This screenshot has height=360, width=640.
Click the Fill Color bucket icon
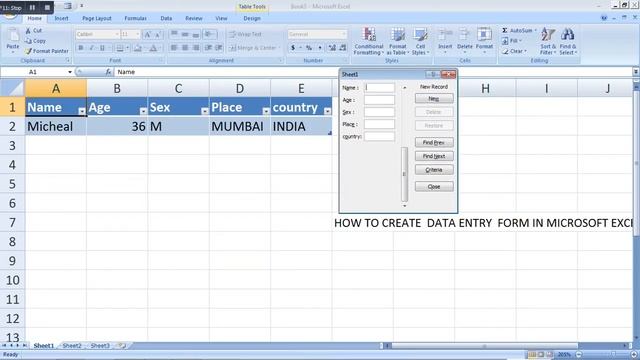(138, 48)
